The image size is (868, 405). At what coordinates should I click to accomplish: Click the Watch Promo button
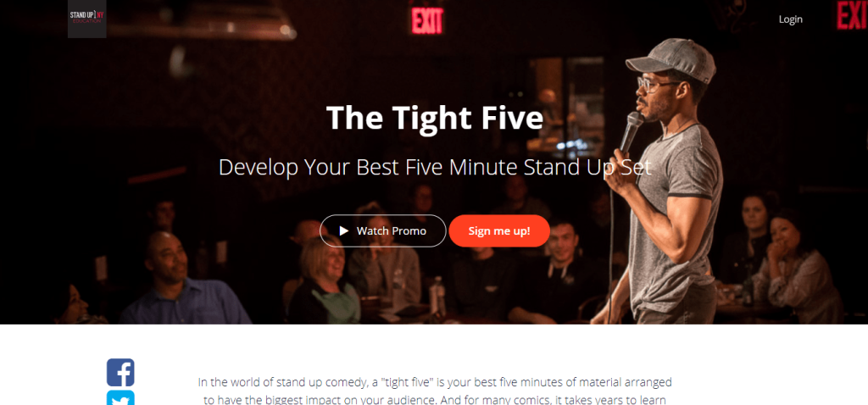click(382, 230)
